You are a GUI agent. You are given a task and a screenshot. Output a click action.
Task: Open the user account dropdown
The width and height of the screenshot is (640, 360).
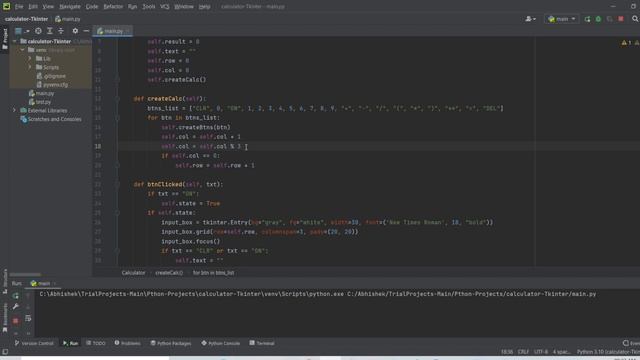[531, 19]
